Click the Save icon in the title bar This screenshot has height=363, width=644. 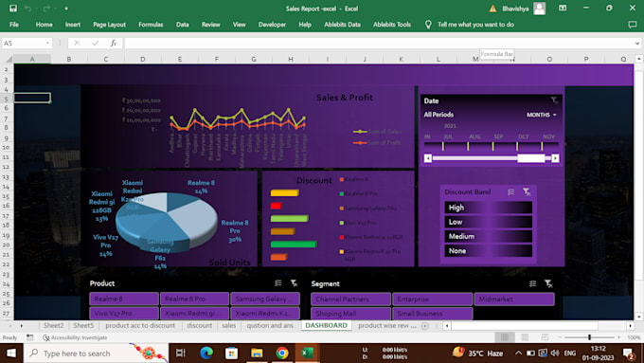click(13, 9)
